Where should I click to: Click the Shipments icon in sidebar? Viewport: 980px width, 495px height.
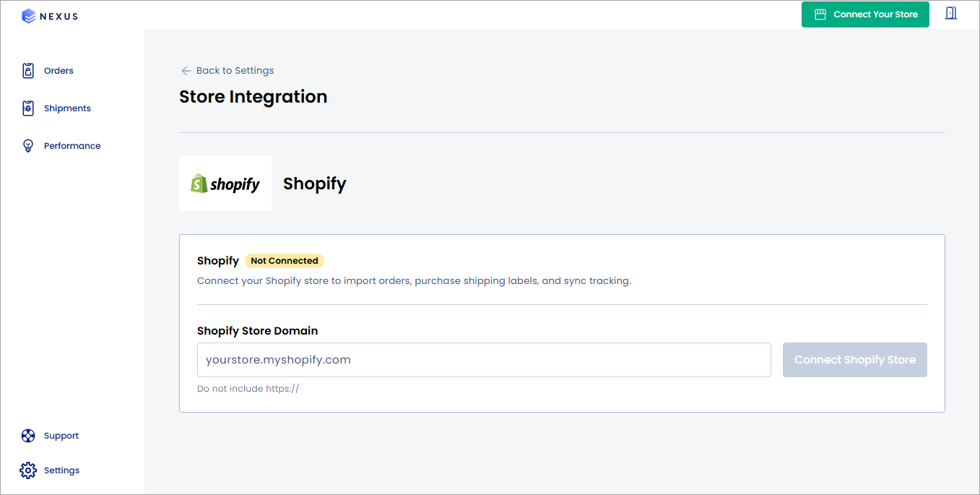click(x=28, y=108)
